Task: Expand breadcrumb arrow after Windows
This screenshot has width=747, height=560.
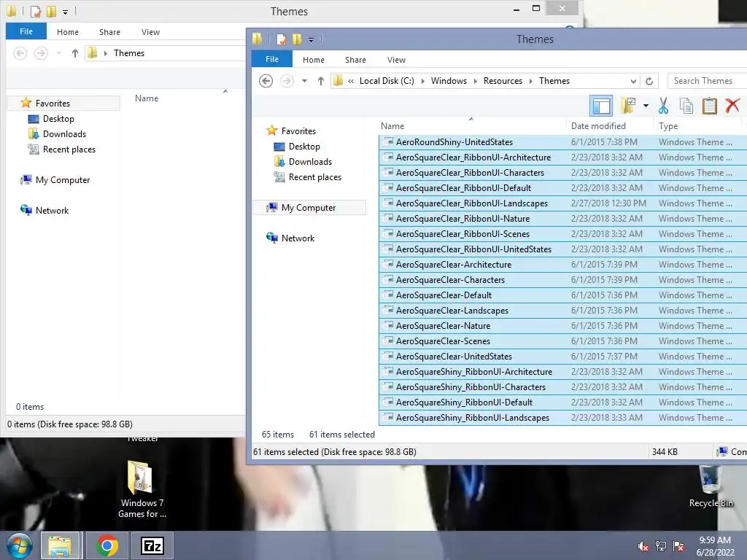Action: pos(475,81)
